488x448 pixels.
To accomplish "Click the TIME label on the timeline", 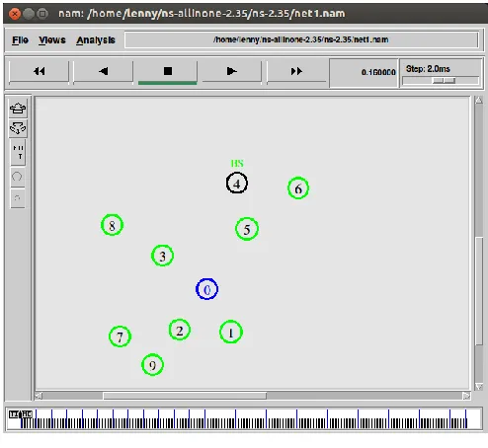I will click(x=21, y=414).
